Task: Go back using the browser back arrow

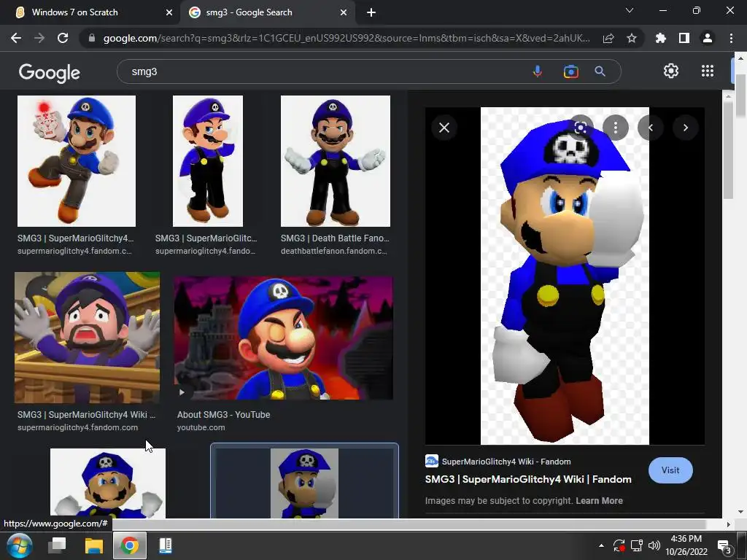Action: pyautogui.click(x=16, y=38)
